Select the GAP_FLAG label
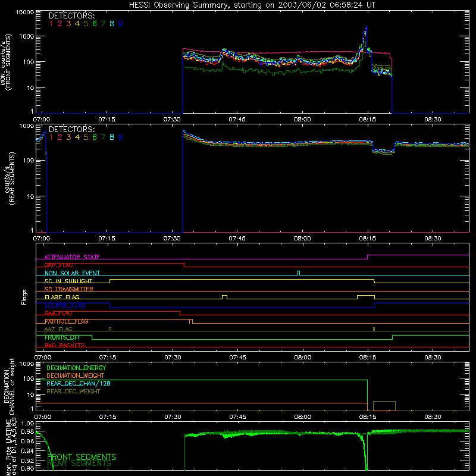 (x=58, y=265)
